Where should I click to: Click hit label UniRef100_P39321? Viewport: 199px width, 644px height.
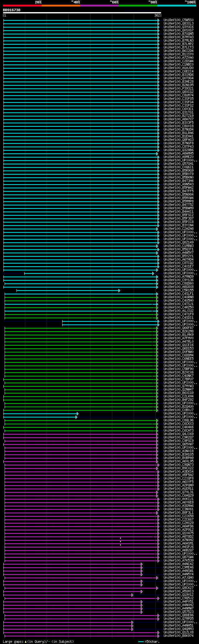[x=178, y=89]
